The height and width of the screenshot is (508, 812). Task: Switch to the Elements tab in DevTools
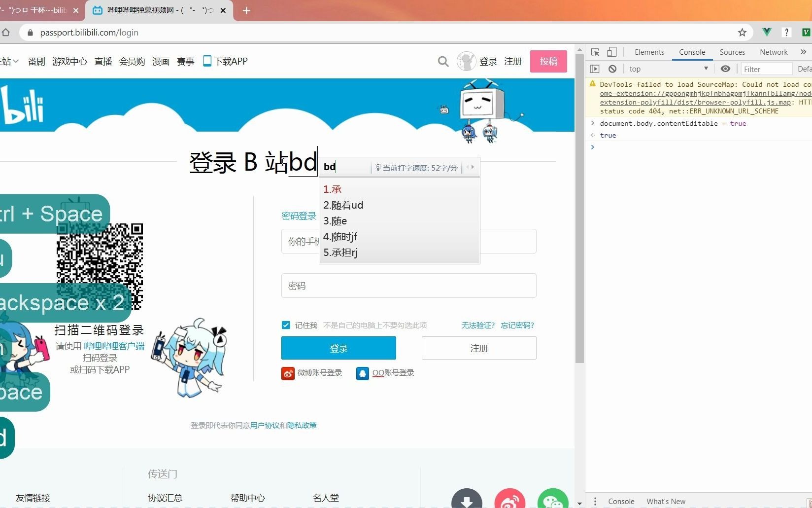[649, 52]
